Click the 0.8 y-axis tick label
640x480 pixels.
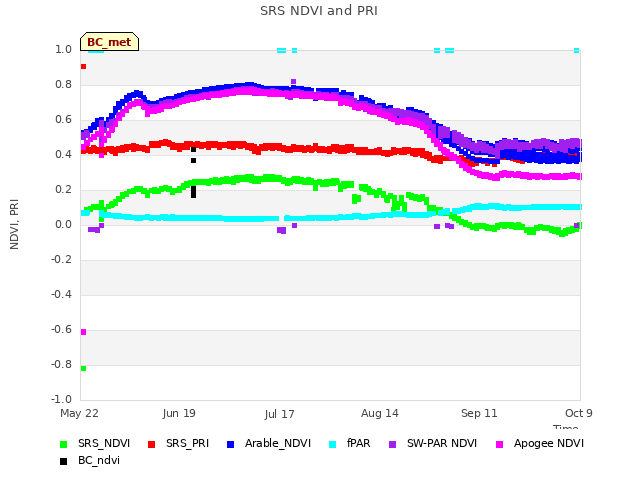tap(63, 84)
